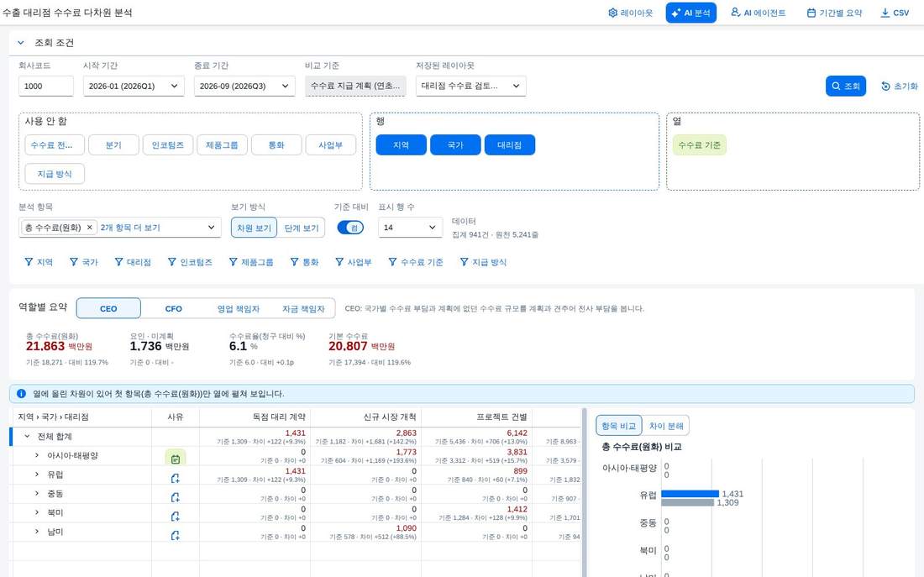Select the unused 분기 dimension chip

(113, 145)
